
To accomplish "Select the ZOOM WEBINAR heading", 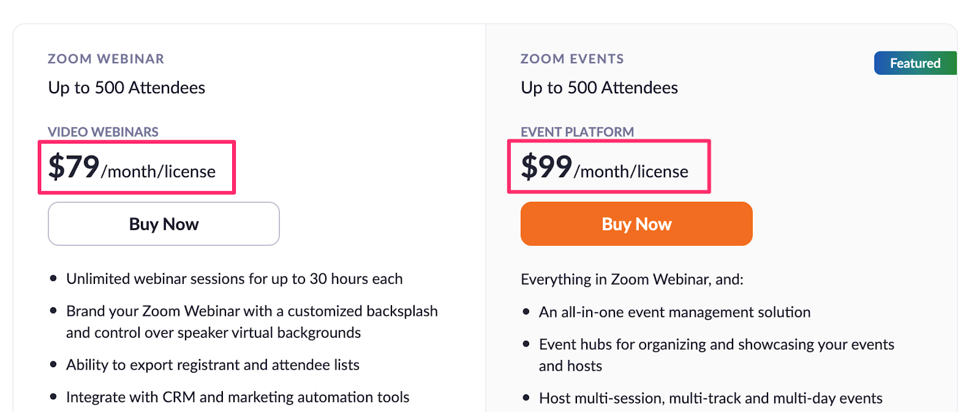I will 106,59.
